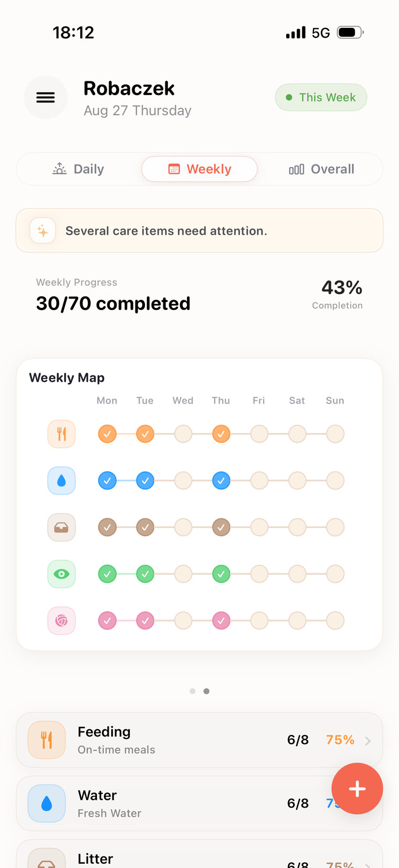Uncheck the green eye circle for Thursday
This screenshot has height=868, width=399.
tap(221, 574)
